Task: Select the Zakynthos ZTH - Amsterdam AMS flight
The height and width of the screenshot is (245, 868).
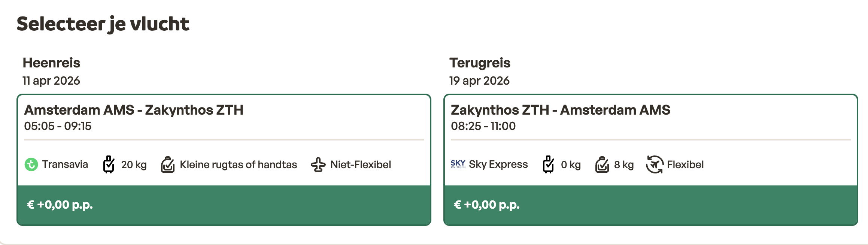Action: click(x=560, y=110)
